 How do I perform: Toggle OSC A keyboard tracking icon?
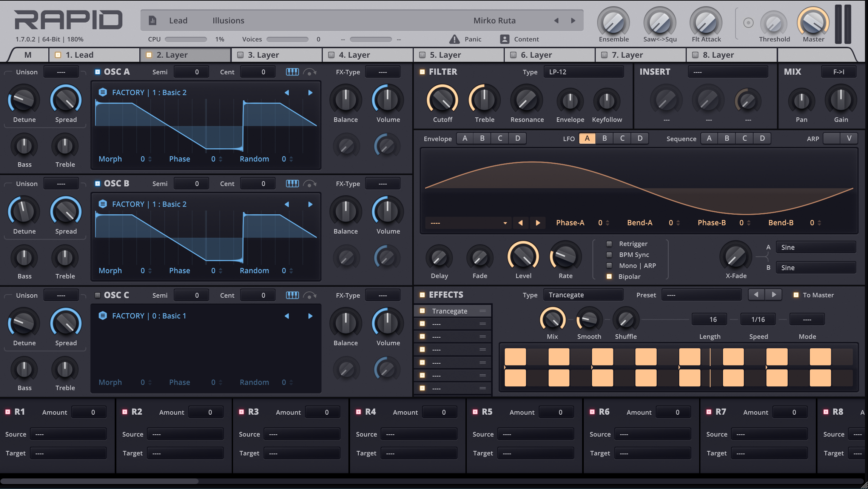click(292, 72)
